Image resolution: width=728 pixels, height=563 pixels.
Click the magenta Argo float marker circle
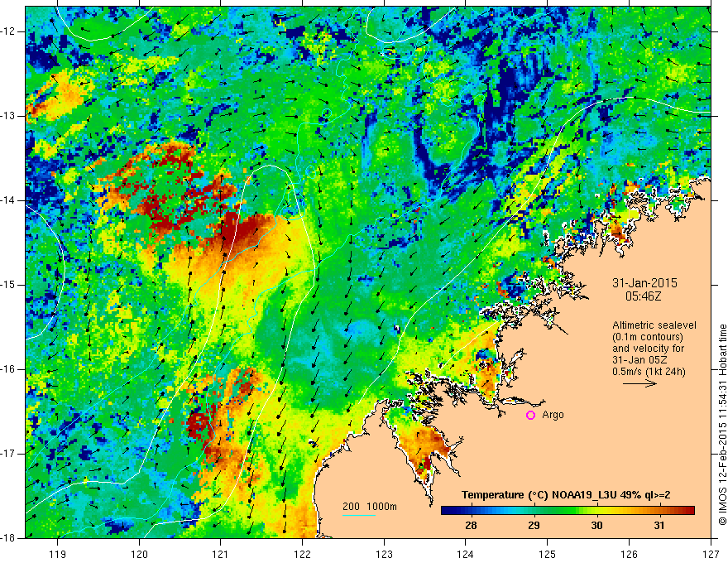click(530, 416)
